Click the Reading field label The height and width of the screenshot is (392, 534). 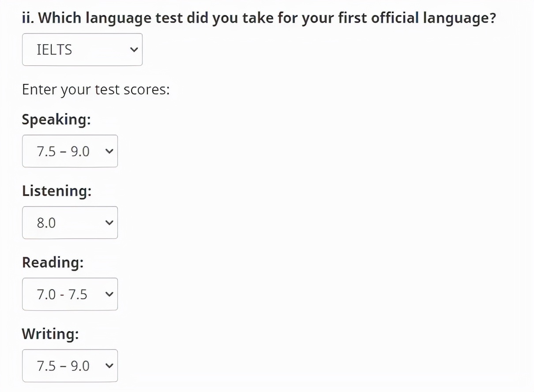click(53, 262)
